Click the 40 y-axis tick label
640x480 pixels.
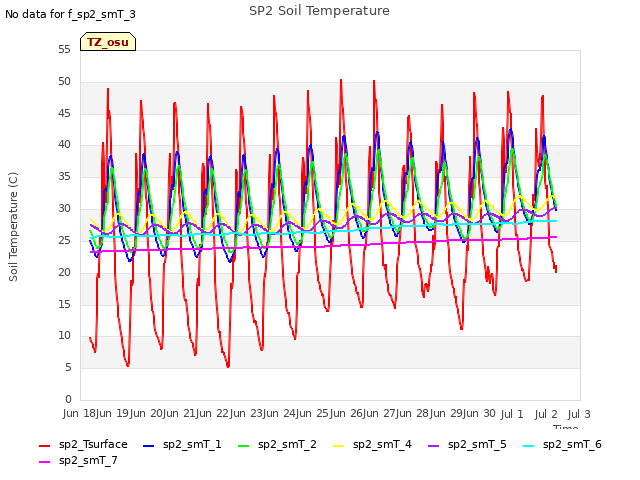click(x=64, y=144)
